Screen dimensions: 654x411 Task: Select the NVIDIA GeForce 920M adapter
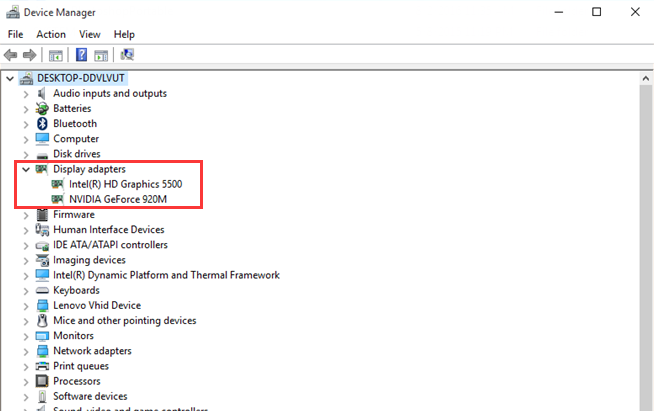click(118, 200)
